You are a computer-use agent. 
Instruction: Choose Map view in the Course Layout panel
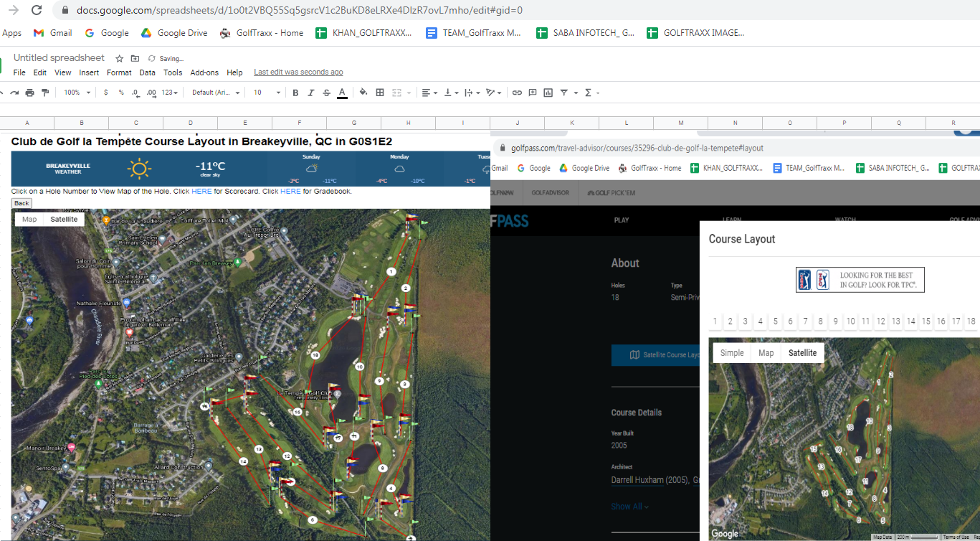tap(766, 353)
